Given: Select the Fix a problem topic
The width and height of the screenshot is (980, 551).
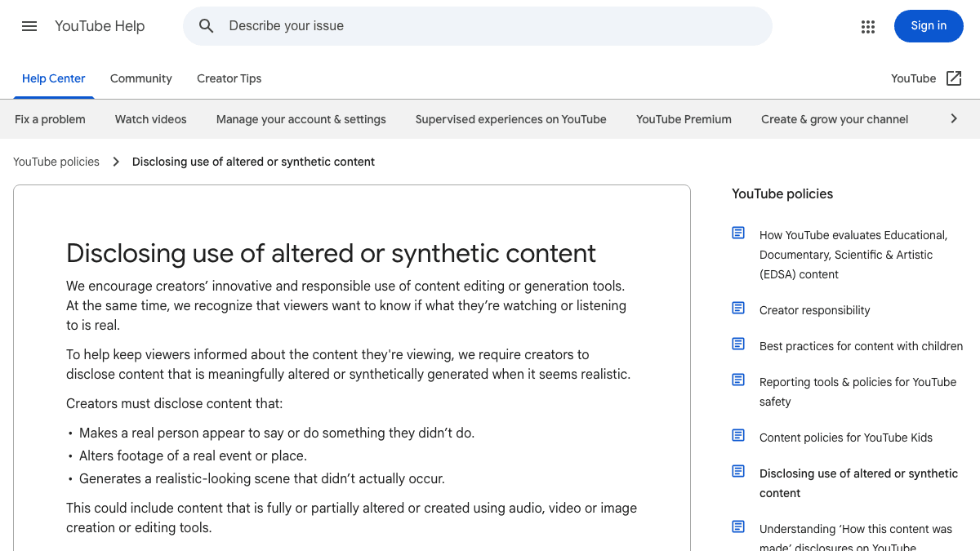Looking at the screenshot, I should (50, 119).
